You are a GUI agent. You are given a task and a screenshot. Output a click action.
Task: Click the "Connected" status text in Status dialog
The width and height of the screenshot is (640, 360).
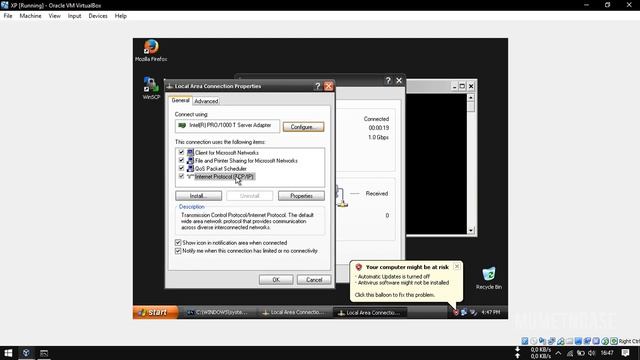pyautogui.click(x=376, y=119)
